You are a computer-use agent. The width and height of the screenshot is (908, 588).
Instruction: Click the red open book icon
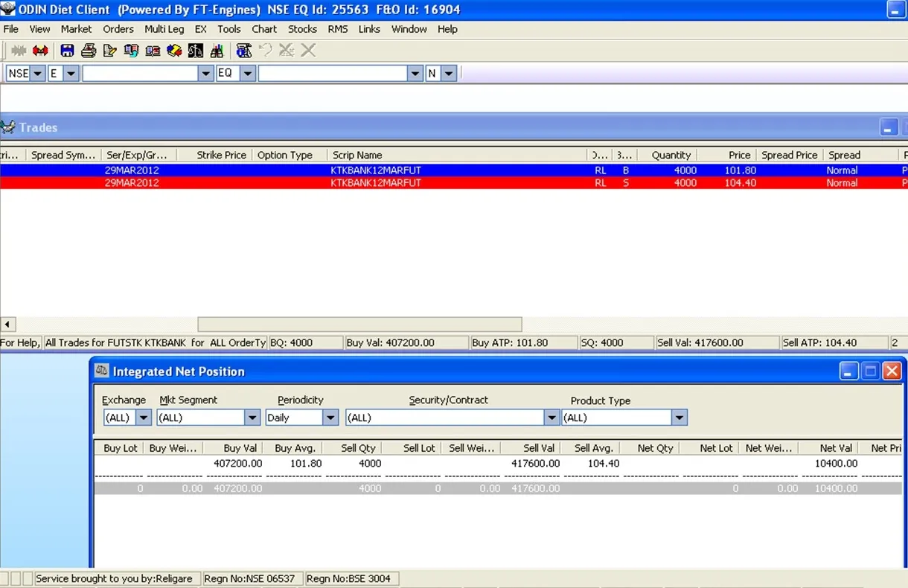[153, 51]
